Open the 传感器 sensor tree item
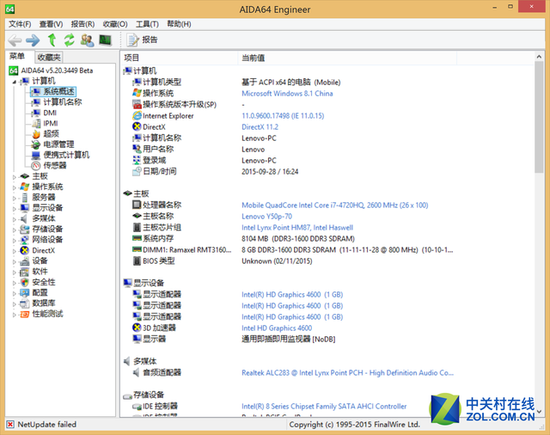This screenshot has height=435, width=550. [x=55, y=165]
